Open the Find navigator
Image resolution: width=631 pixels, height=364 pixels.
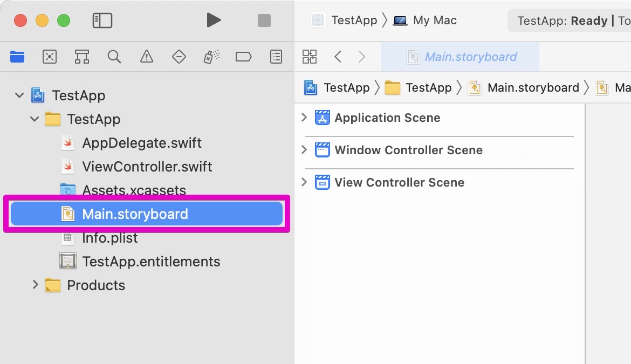click(114, 57)
